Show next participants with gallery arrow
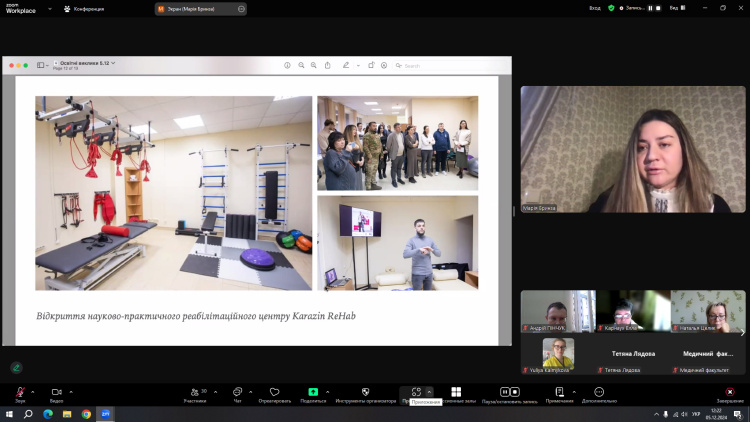This screenshot has width=750, height=422. tap(742, 332)
